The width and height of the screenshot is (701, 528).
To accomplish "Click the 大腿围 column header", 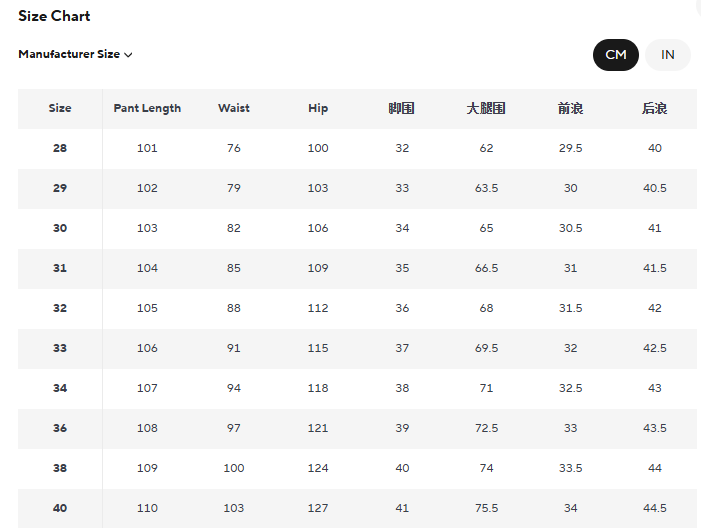I will coord(486,108).
